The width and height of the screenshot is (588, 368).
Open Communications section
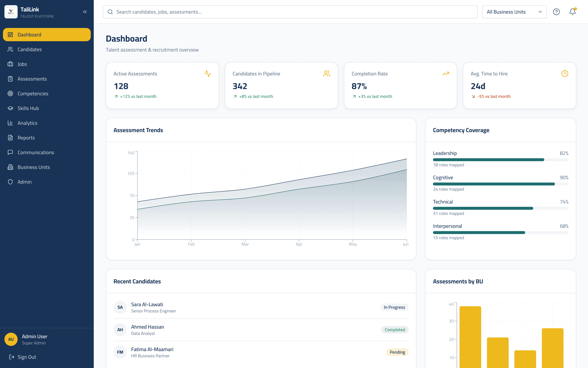click(x=47, y=152)
